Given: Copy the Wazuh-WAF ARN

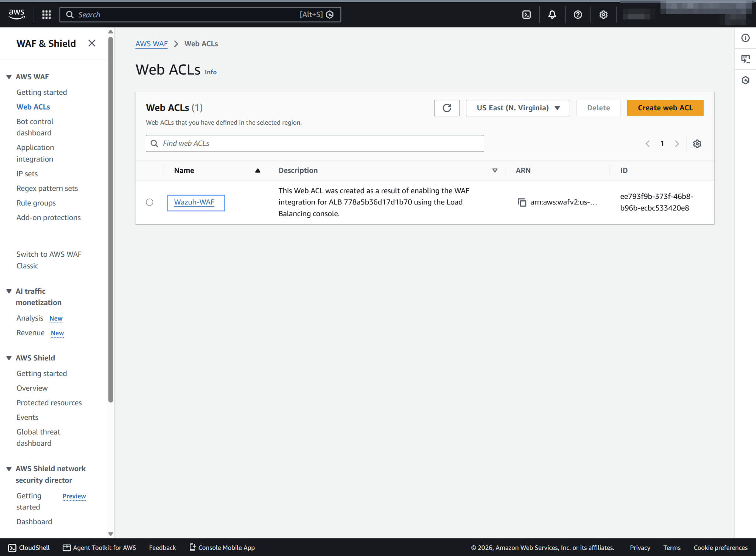Looking at the screenshot, I should [x=522, y=202].
